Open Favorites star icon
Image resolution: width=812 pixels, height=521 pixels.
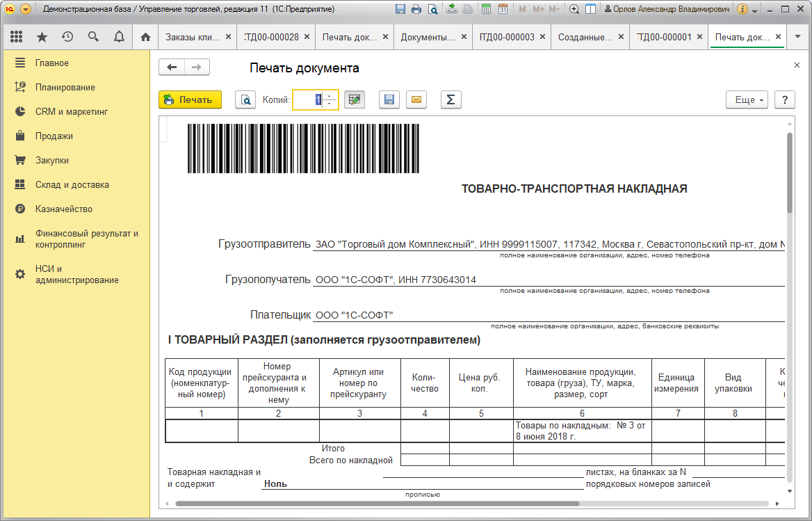pyautogui.click(x=42, y=37)
